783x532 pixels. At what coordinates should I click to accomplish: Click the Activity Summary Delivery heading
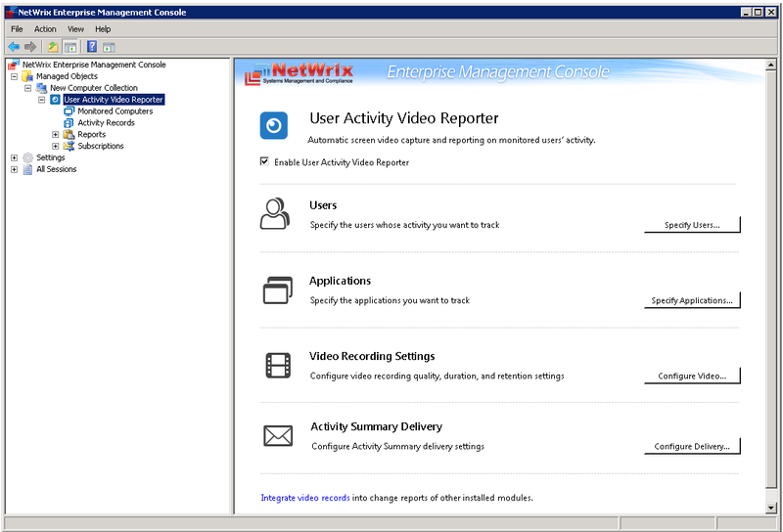coord(377,426)
